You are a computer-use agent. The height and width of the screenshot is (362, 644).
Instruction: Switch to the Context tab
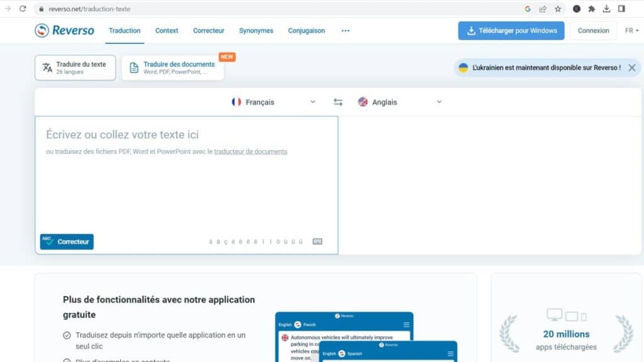click(x=167, y=31)
